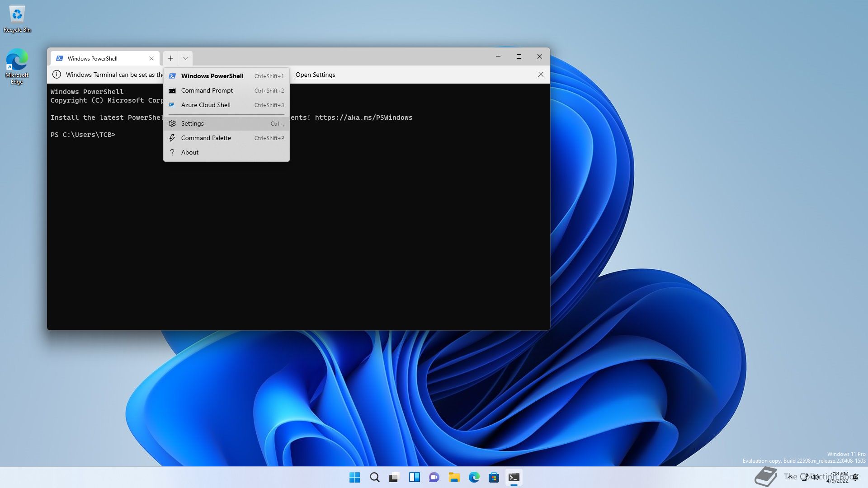Minimize the Windows Terminal window
Screen dimensions: 868x488
(498, 56)
